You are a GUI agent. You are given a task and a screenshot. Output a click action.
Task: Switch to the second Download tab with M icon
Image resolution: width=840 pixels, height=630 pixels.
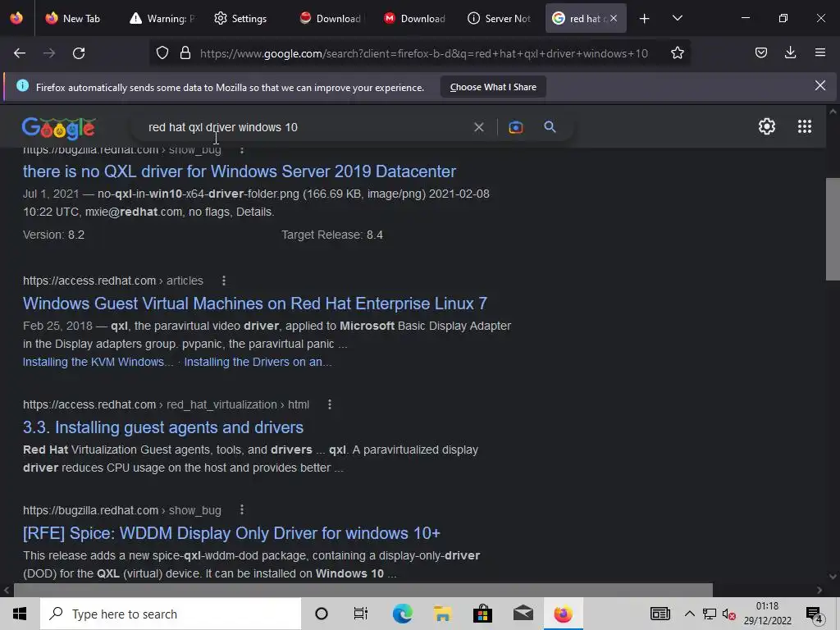tap(415, 19)
